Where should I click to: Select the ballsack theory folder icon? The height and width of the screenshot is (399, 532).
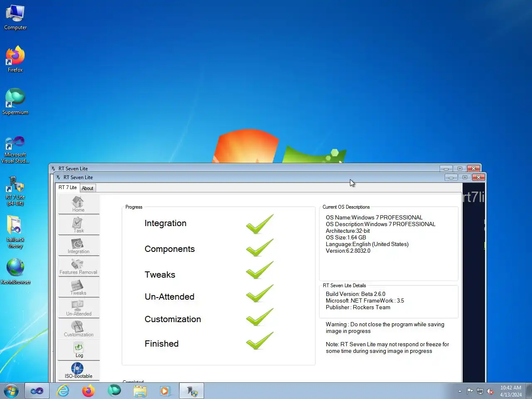15,232
